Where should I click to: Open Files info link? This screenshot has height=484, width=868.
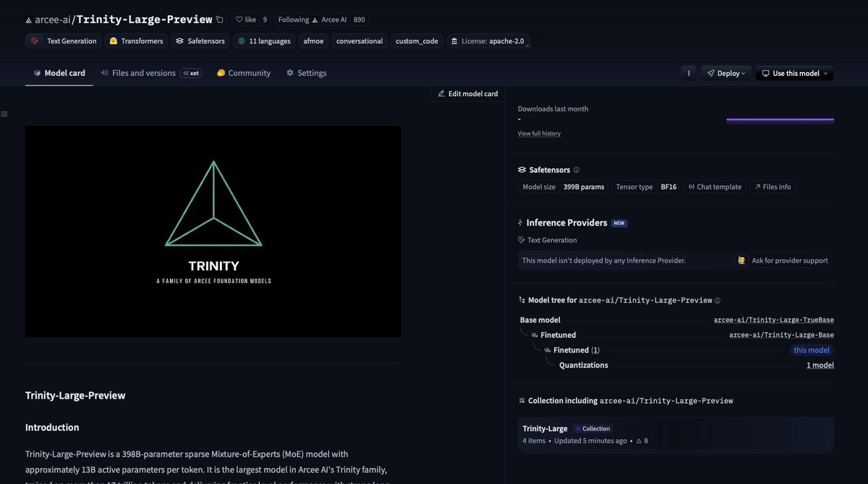[x=773, y=187]
